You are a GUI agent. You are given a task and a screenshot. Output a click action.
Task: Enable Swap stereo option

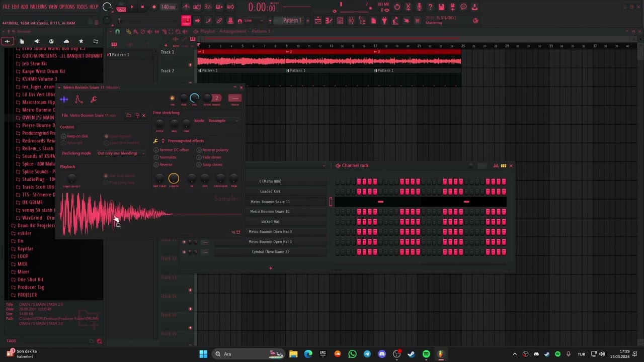pos(209,165)
